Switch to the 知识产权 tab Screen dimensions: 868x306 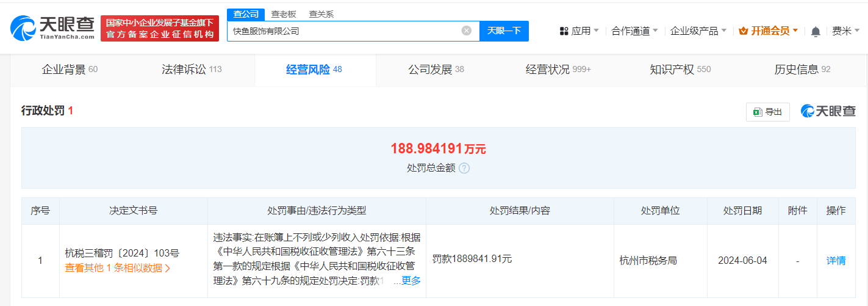point(680,70)
